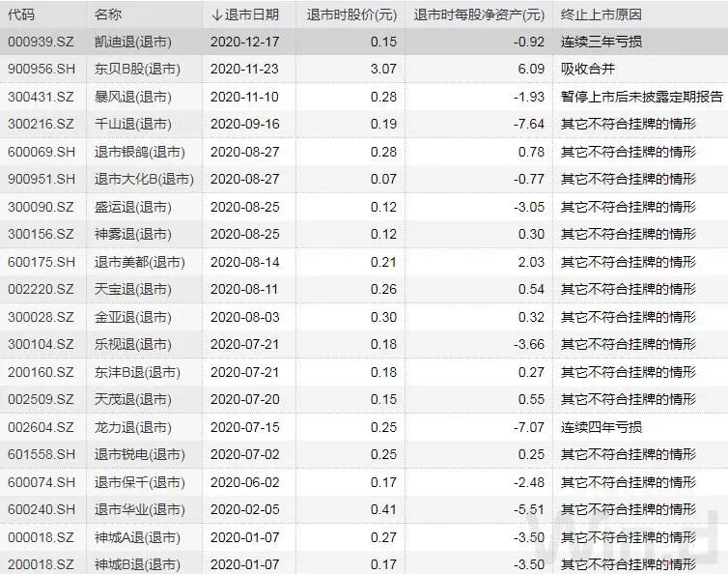The image size is (728, 574).
Task: Sort by the 名称 column header
Action: tap(108, 14)
